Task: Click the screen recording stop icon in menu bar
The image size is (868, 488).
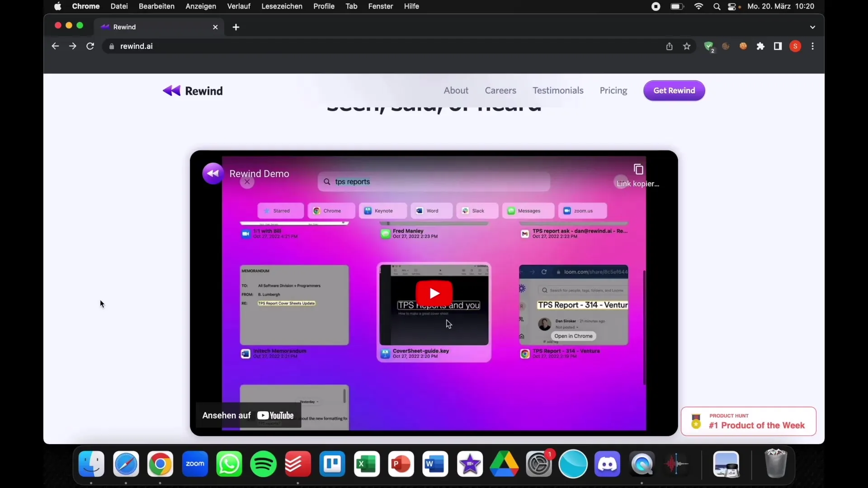Action: click(656, 6)
